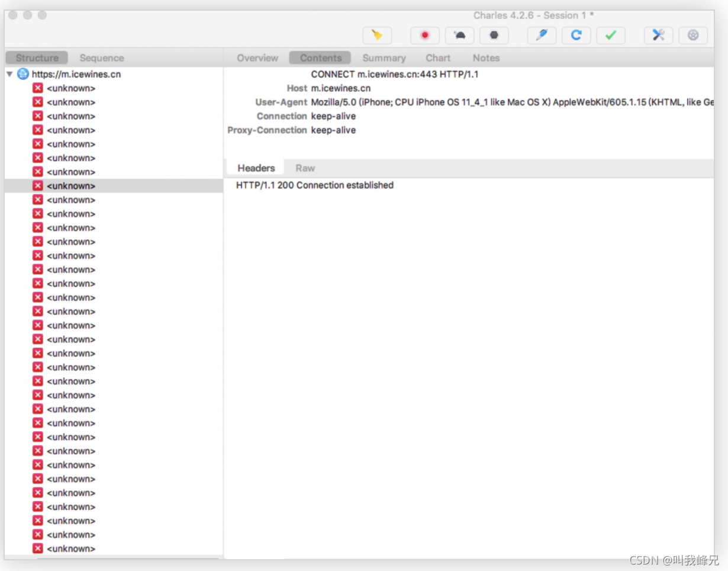Click the globe icon beside https://m.icewines.cn
Viewport: 728px width, 571px height.
point(23,74)
